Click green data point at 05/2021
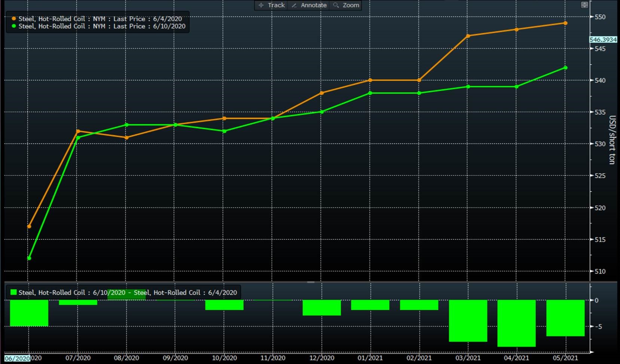 pyautogui.click(x=565, y=68)
